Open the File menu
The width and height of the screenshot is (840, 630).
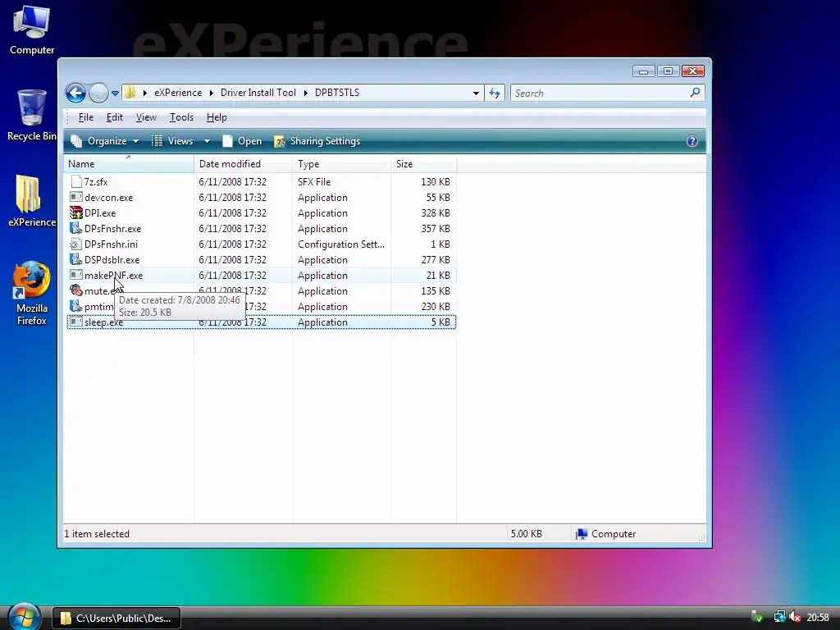[85, 117]
